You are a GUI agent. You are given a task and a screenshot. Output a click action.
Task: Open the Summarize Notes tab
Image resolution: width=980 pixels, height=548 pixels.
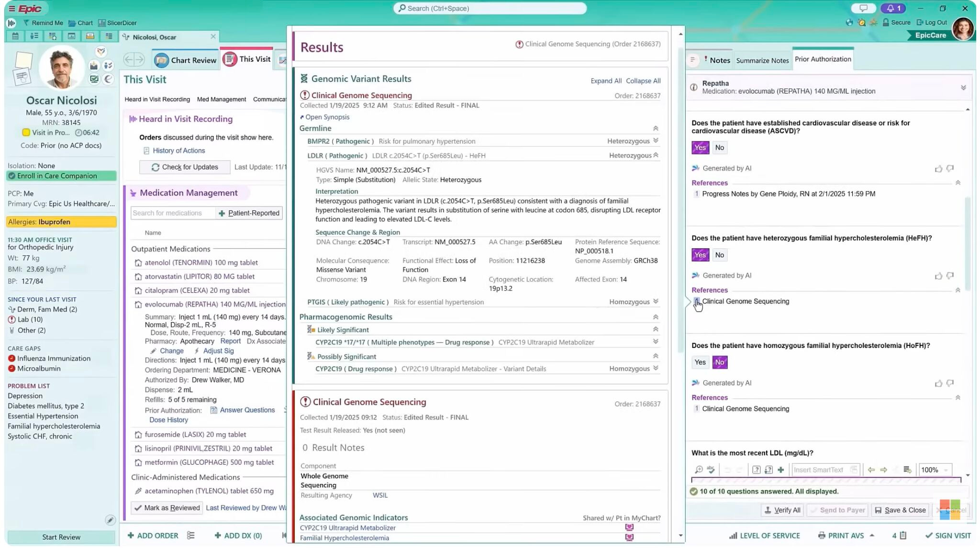[762, 61]
